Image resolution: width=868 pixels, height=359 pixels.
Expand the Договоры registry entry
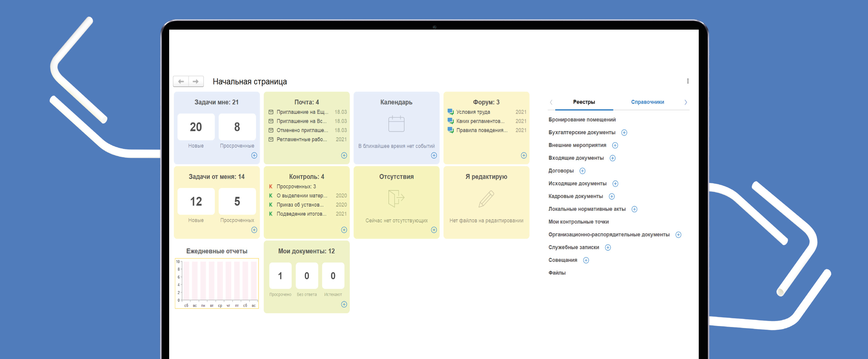click(582, 171)
